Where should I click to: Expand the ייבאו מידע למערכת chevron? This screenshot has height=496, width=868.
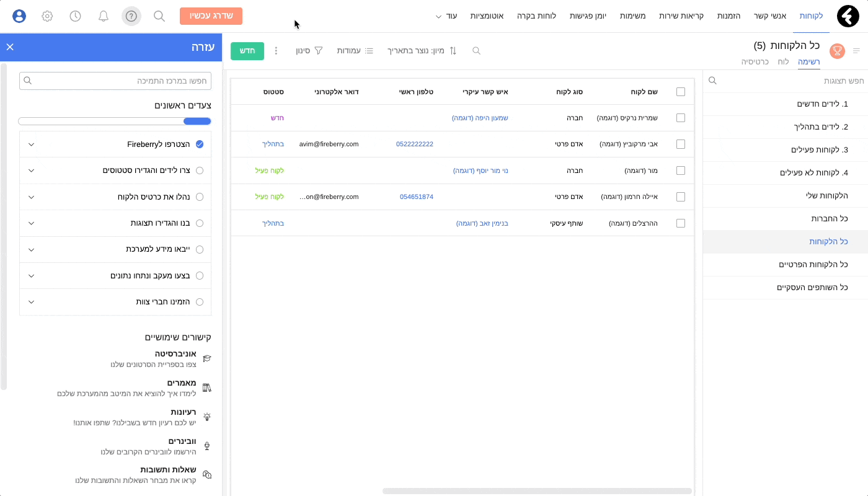coord(32,249)
